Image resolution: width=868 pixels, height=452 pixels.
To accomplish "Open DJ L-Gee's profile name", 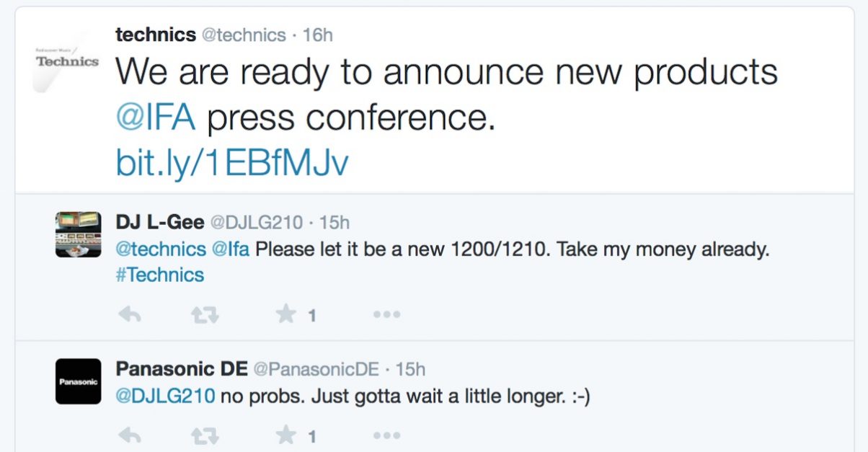I will pos(160,222).
